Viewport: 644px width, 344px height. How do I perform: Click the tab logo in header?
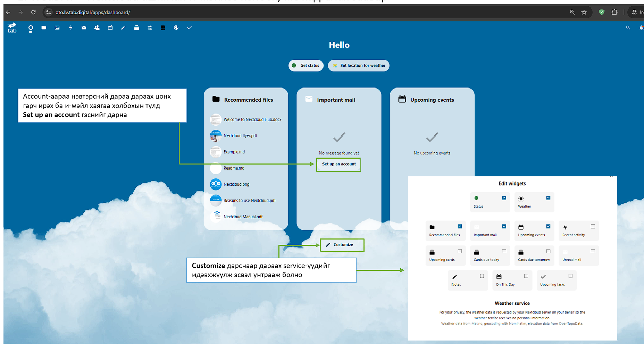pyautogui.click(x=12, y=28)
